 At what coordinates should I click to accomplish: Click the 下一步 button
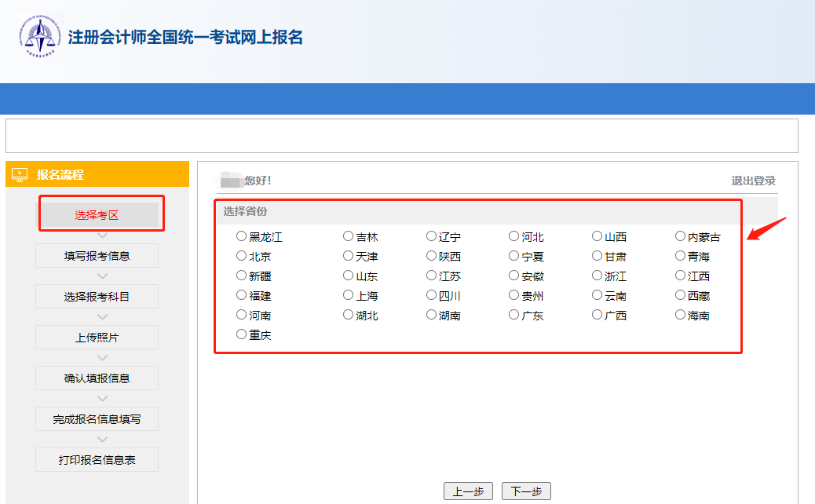tap(527, 490)
